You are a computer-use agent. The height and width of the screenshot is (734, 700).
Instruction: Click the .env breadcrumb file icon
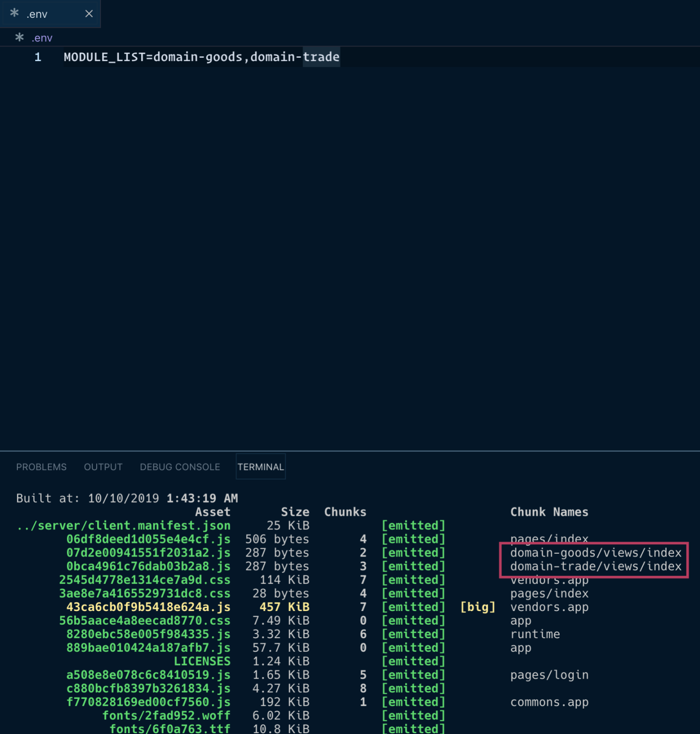point(19,37)
